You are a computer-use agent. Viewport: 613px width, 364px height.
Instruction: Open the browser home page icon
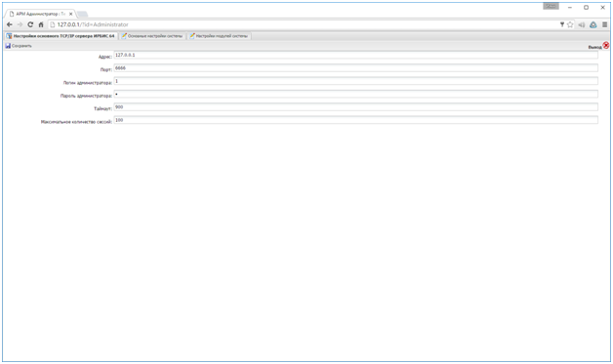(x=41, y=24)
